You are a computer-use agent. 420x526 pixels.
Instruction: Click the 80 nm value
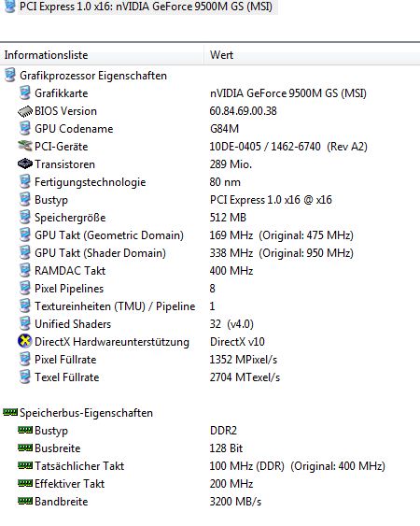point(225,182)
